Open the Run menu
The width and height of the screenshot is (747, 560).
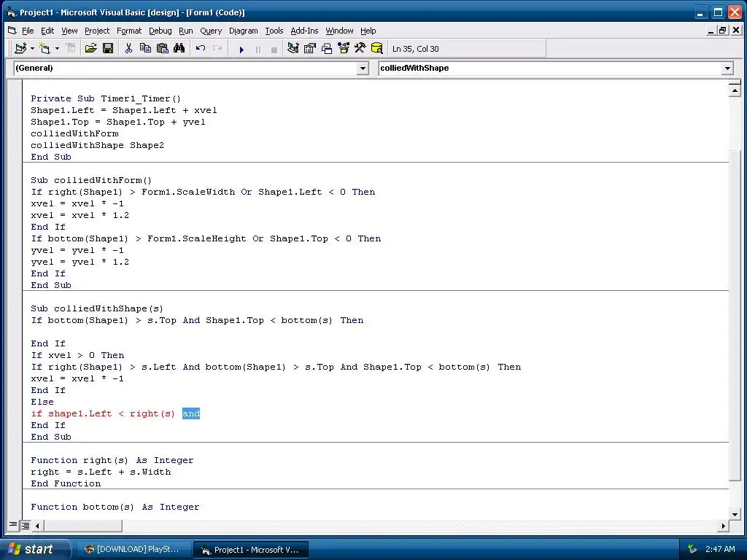point(186,31)
